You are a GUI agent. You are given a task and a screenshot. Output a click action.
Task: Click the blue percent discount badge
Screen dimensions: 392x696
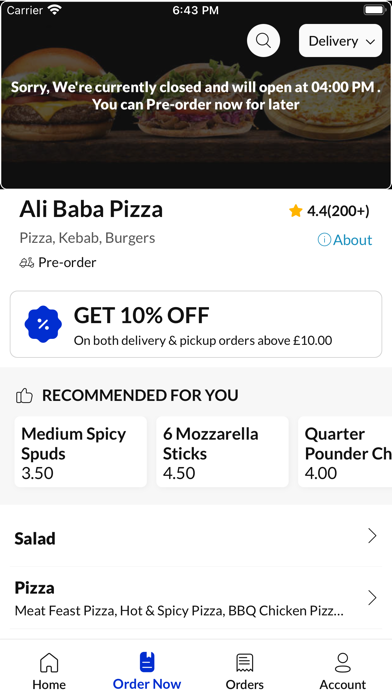(x=43, y=324)
